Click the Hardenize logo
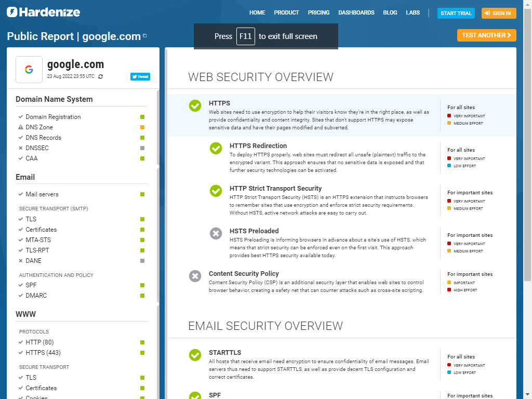 coord(44,12)
